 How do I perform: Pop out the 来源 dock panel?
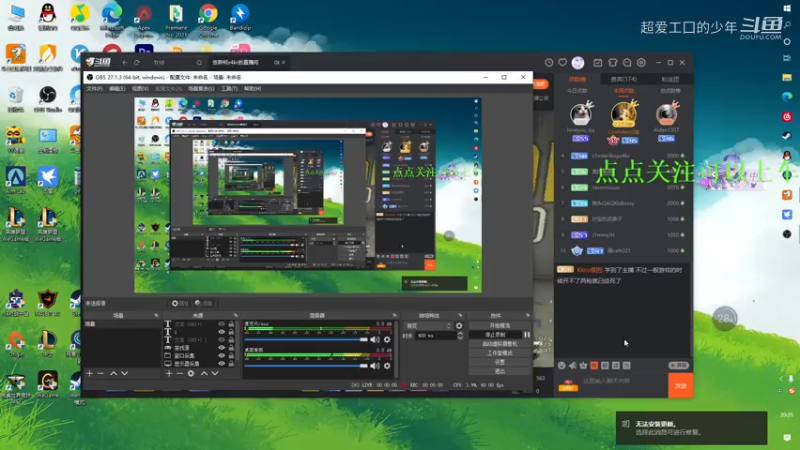point(235,315)
